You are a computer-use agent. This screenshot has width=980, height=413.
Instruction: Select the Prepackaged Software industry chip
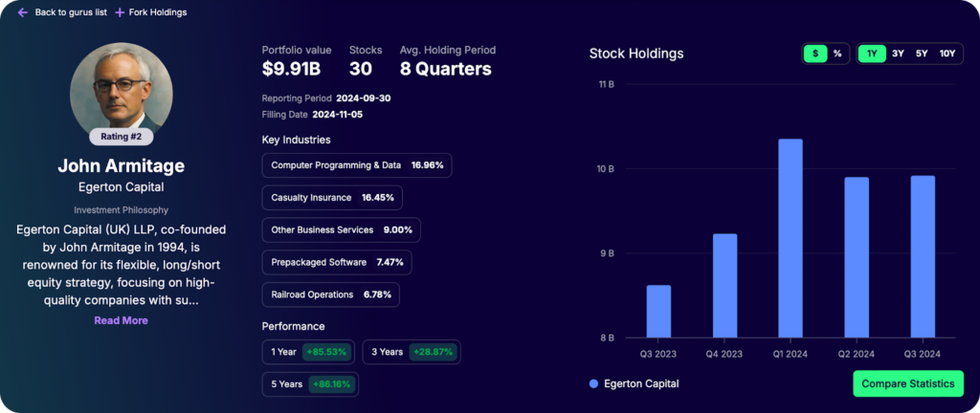click(337, 263)
